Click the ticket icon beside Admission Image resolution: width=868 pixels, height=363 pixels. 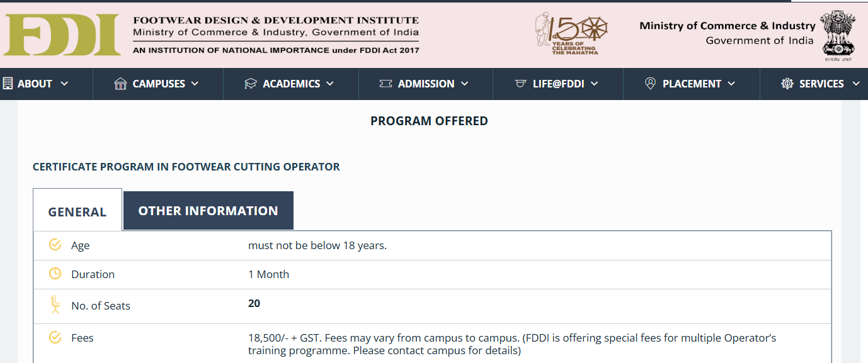click(x=385, y=84)
